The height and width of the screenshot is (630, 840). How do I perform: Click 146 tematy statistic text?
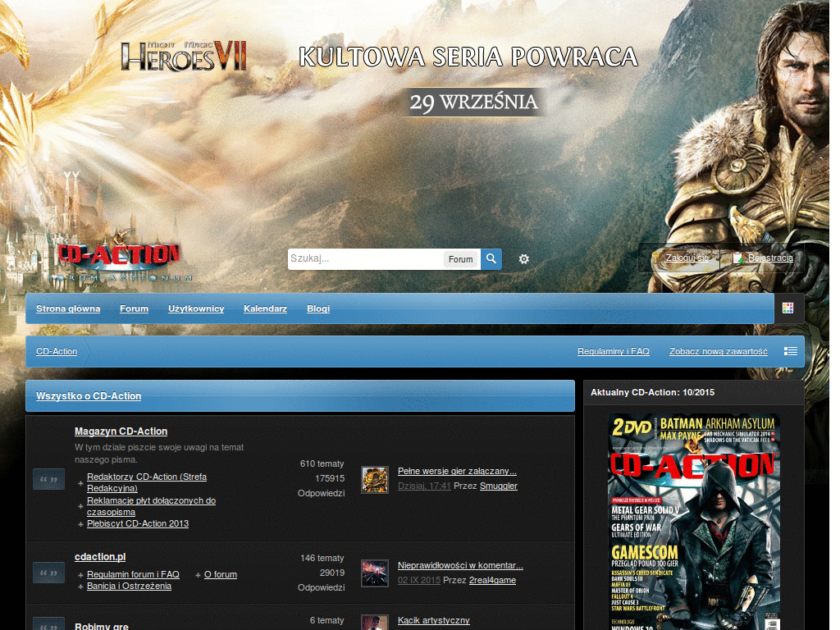point(322,558)
